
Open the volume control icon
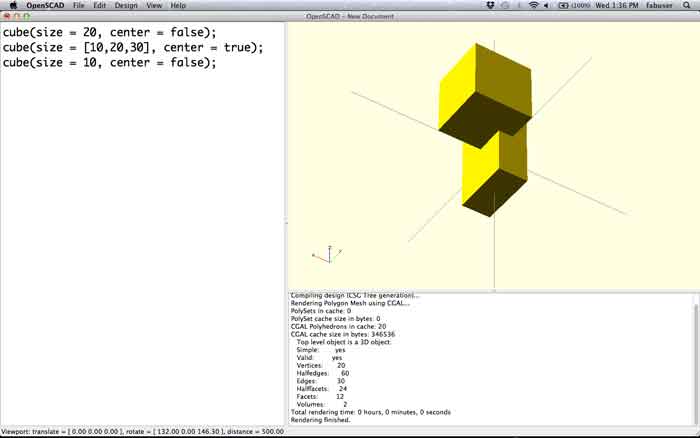point(546,5)
